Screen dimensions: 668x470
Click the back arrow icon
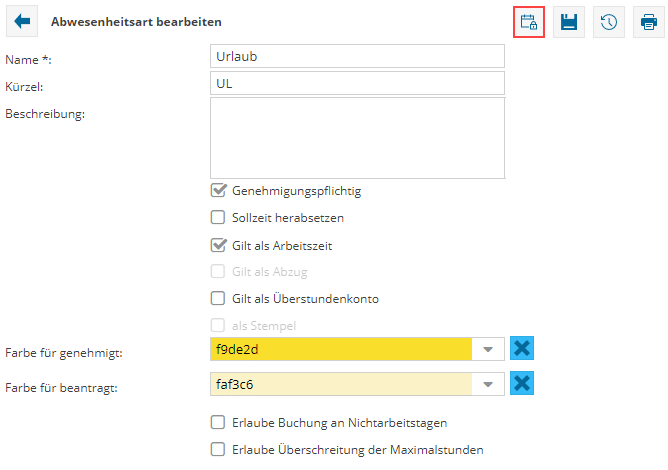pos(22,21)
